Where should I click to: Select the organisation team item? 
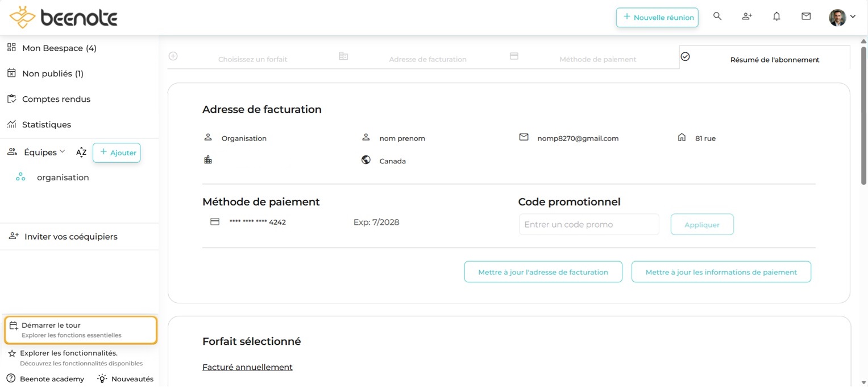(x=63, y=178)
